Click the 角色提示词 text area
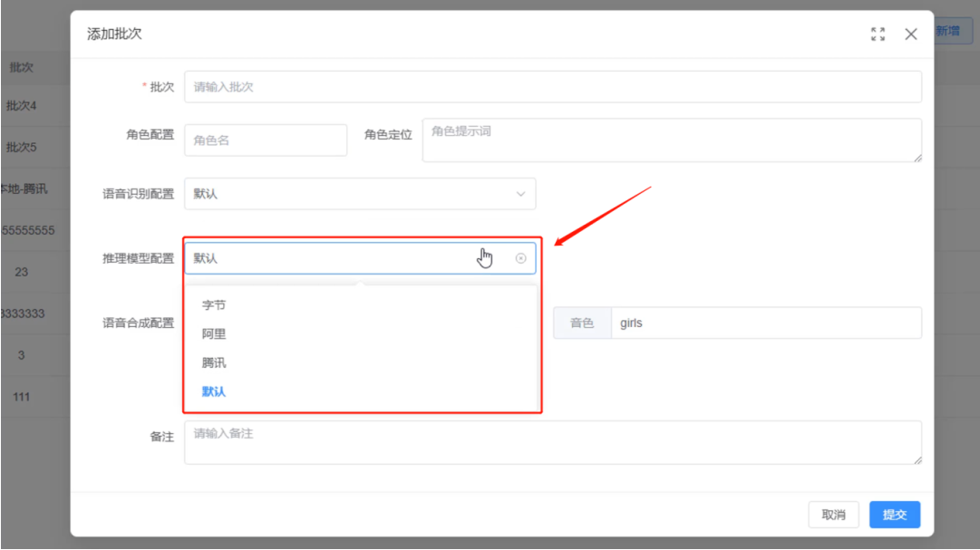Image resolution: width=980 pixels, height=550 pixels. 672,140
